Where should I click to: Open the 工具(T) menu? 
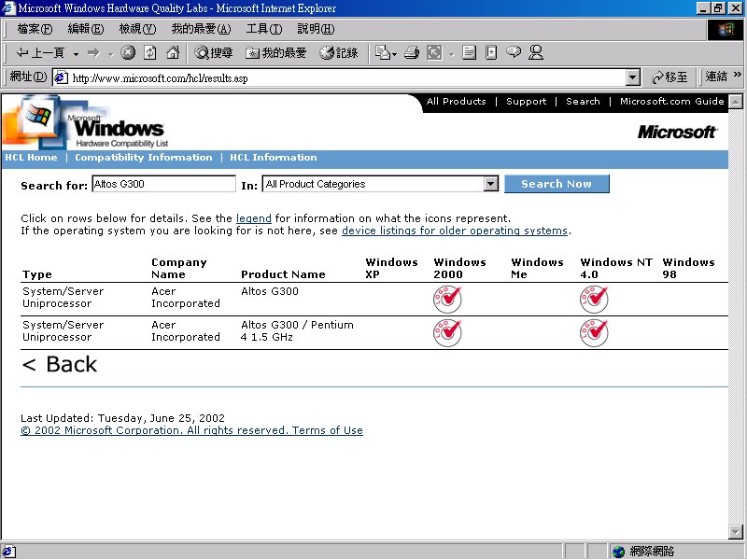tap(264, 29)
